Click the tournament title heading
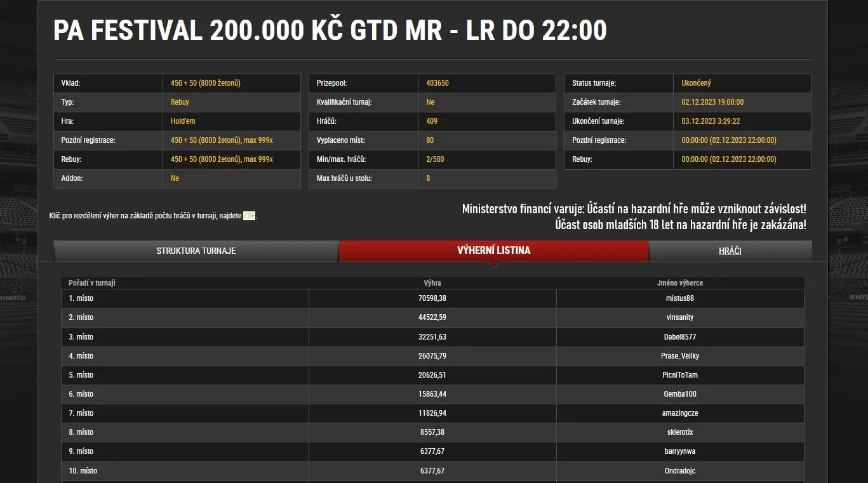868x483 pixels. (330, 29)
